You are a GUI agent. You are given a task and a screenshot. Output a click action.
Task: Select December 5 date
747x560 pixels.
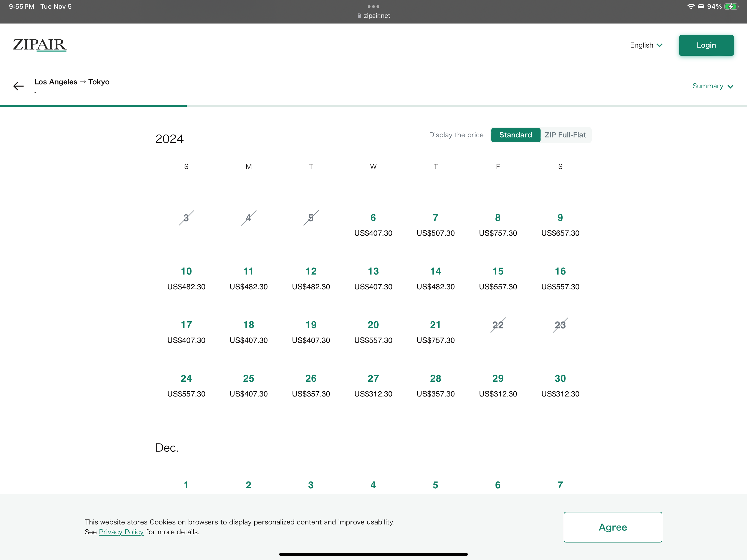[436, 485]
